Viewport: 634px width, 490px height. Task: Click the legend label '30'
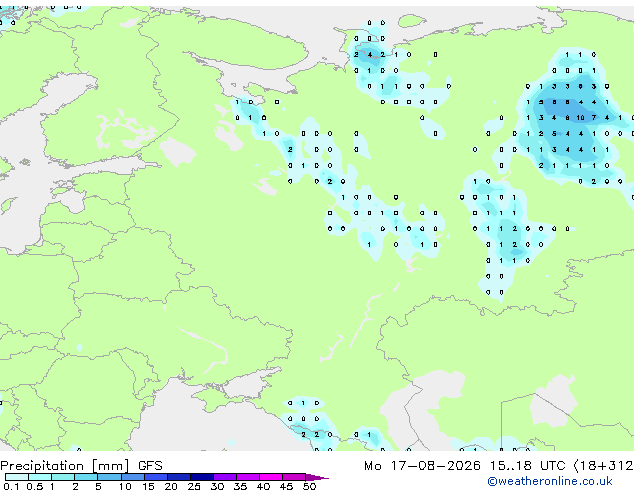coord(217,486)
